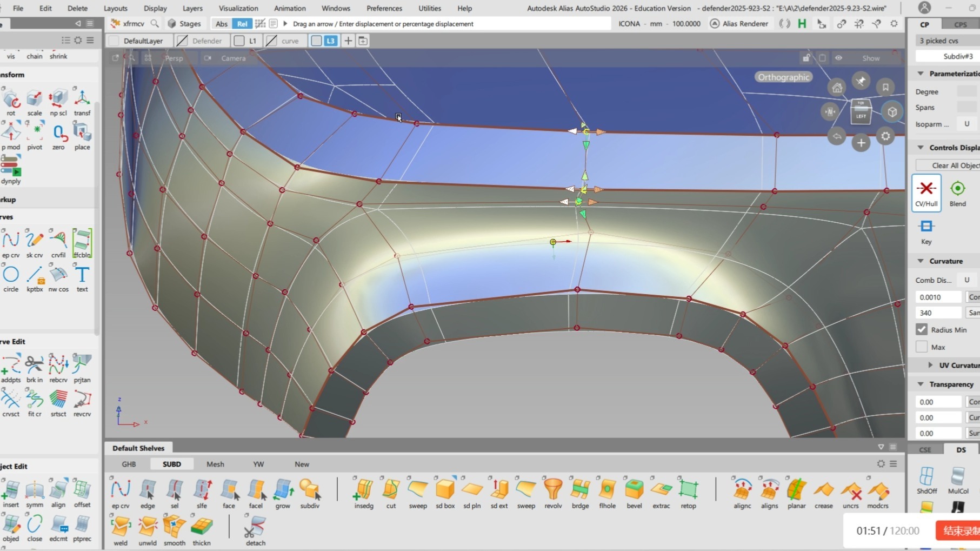Select the revolv subdivision tool
The height and width of the screenshot is (551, 980).
click(553, 490)
